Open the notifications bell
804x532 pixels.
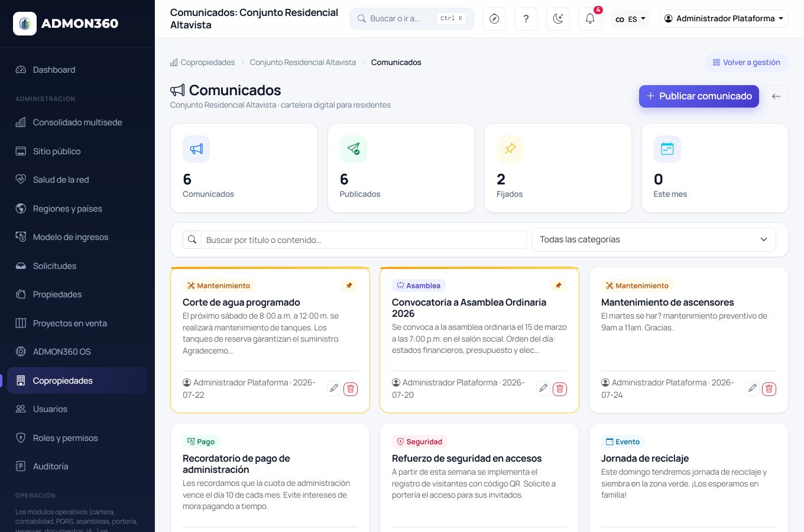click(x=590, y=19)
